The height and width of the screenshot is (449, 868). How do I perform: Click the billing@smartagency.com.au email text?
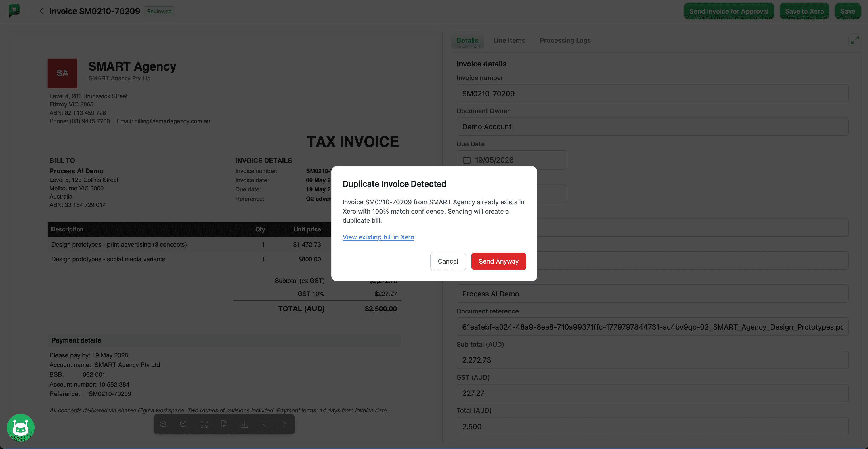click(172, 121)
